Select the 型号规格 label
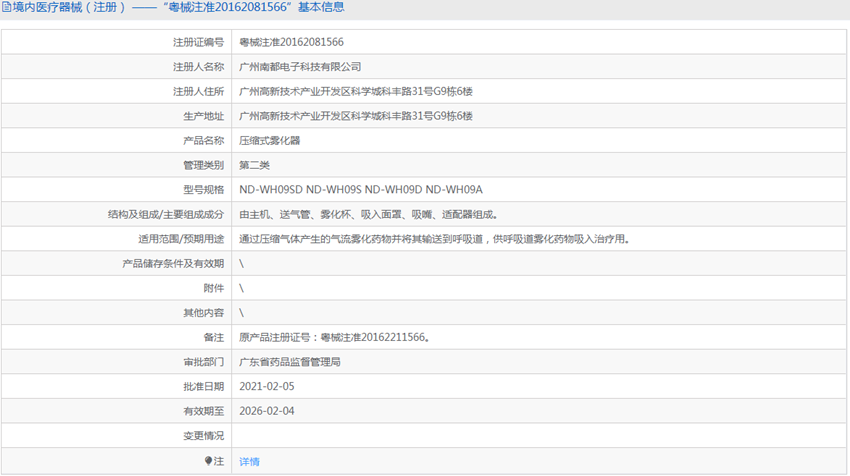This screenshot has height=476, width=850. pyautogui.click(x=203, y=190)
